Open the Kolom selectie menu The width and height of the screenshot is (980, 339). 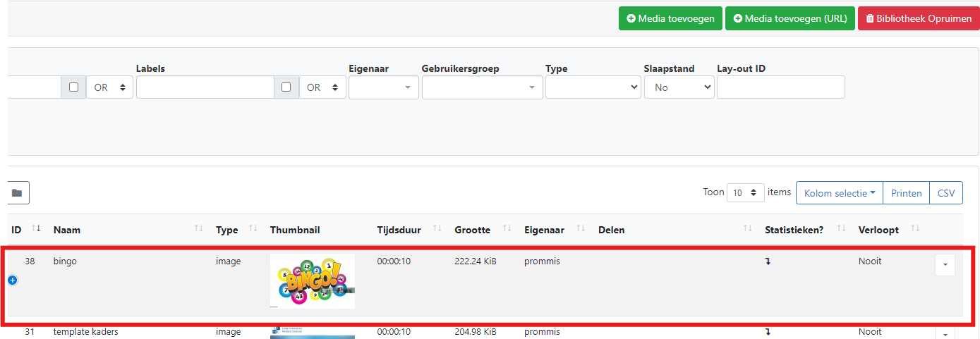[839, 192]
